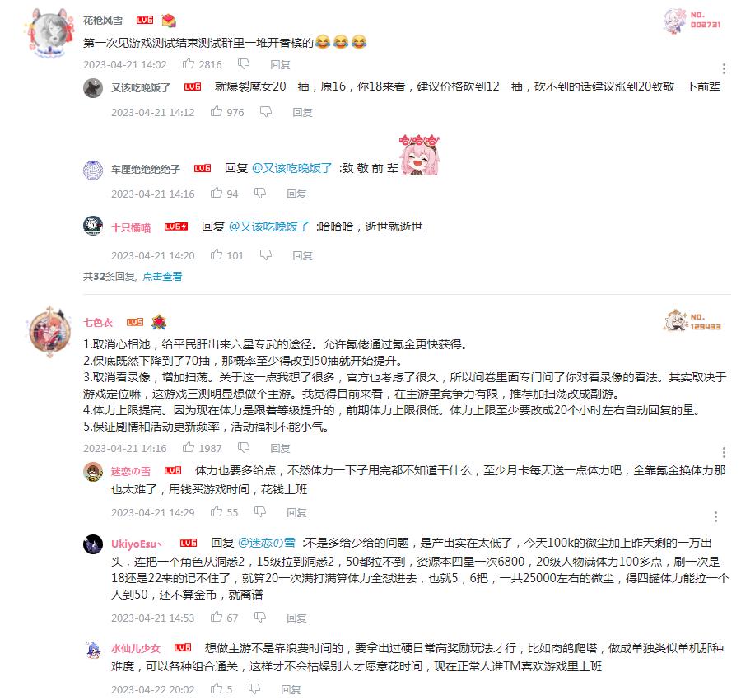The image size is (741, 700).
Task: View 花枪风雪's avatar profile
Action: click(50, 33)
